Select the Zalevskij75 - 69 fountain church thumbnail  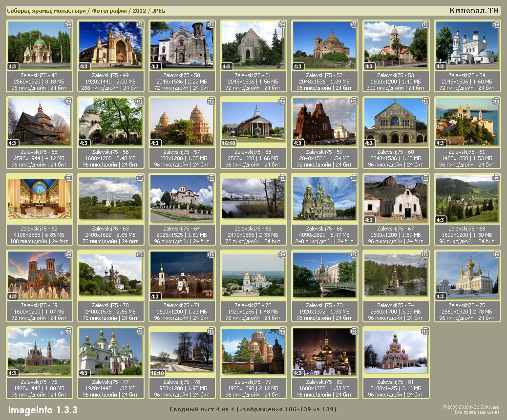(39, 274)
